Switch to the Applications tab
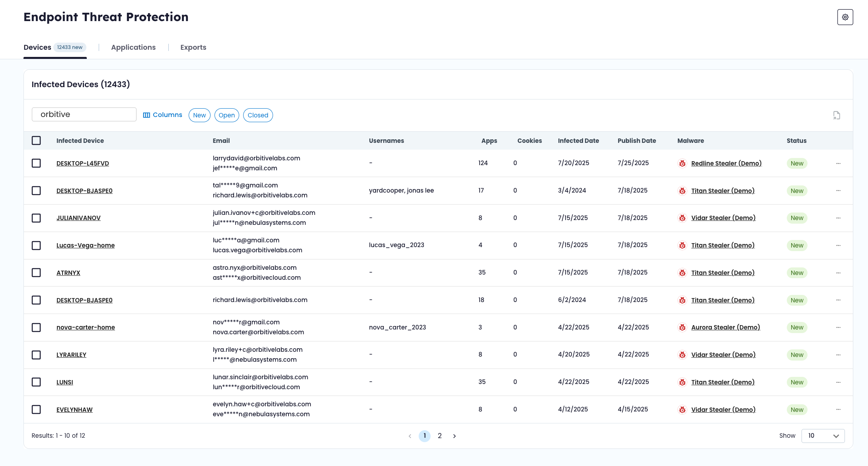Image resolution: width=868 pixels, height=466 pixels. click(133, 47)
